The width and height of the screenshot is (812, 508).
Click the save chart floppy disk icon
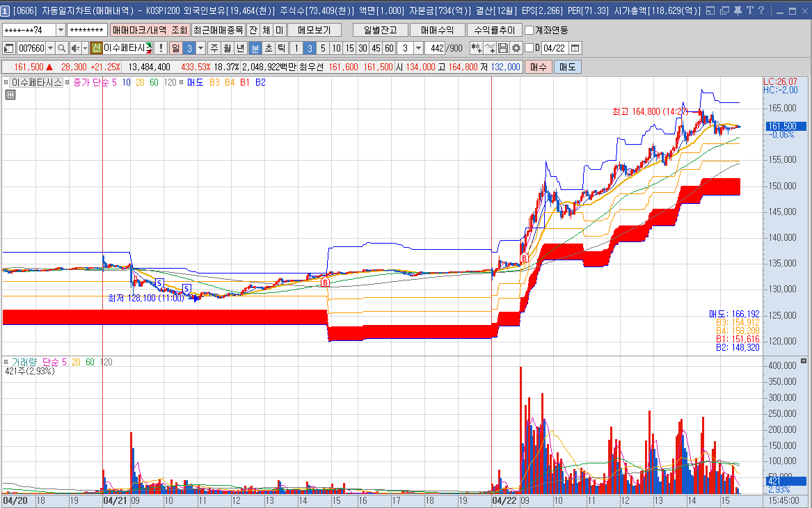[x=503, y=48]
